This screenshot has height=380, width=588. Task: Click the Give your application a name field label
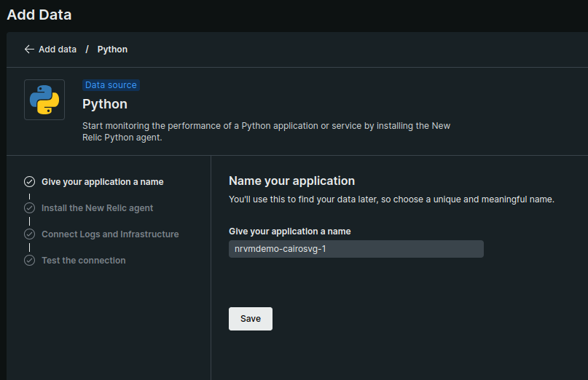(290, 231)
